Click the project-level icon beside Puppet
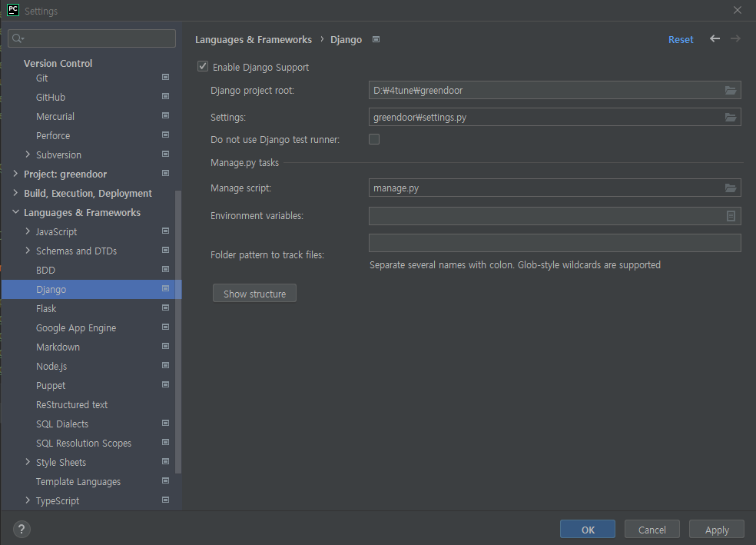The image size is (756, 545). pos(165,385)
